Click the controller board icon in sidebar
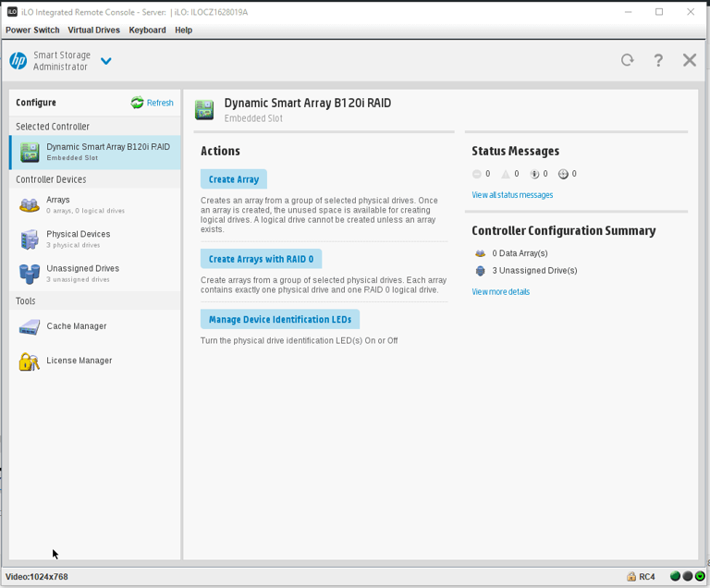Viewport: 710px width, 588px height. pos(30,153)
